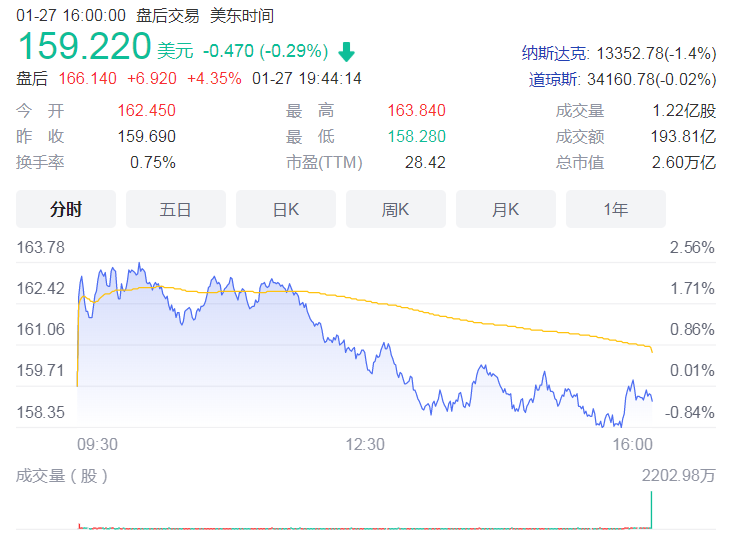Click the percent axis label -0.84%
The width and height of the screenshot is (735, 545).
click(x=690, y=412)
